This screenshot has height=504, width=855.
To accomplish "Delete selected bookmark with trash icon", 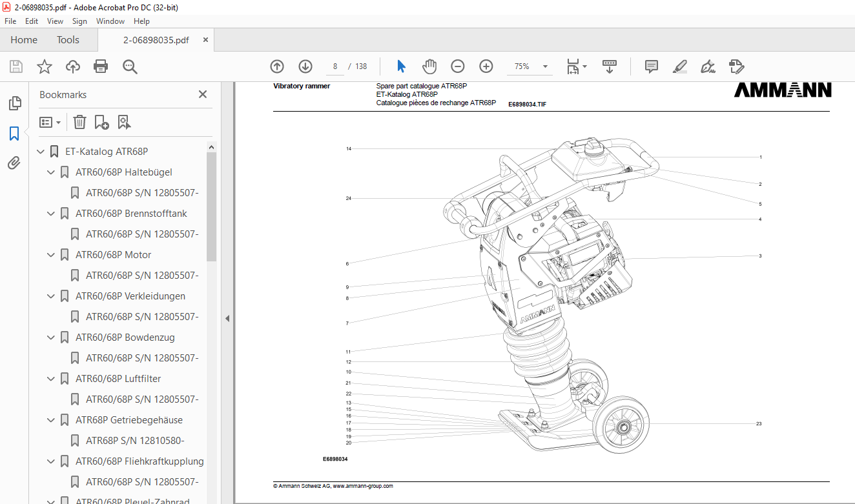I will click(x=79, y=122).
